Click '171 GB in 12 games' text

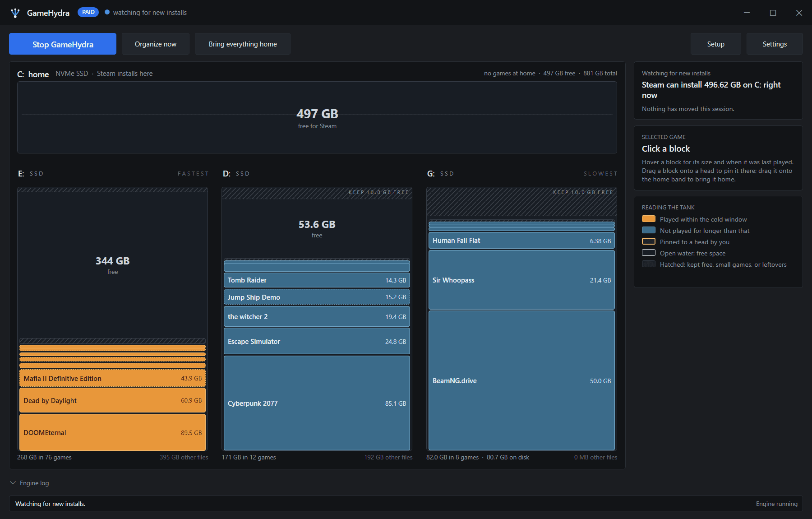click(249, 457)
